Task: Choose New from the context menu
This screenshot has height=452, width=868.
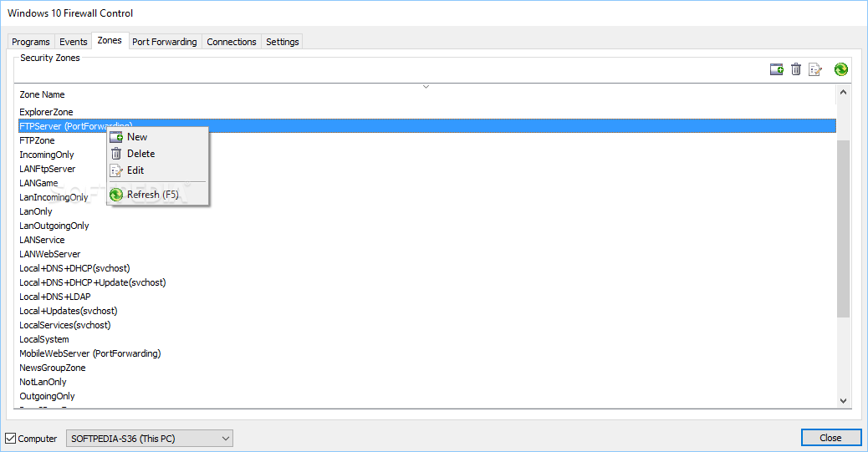Action: tap(158, 137)
